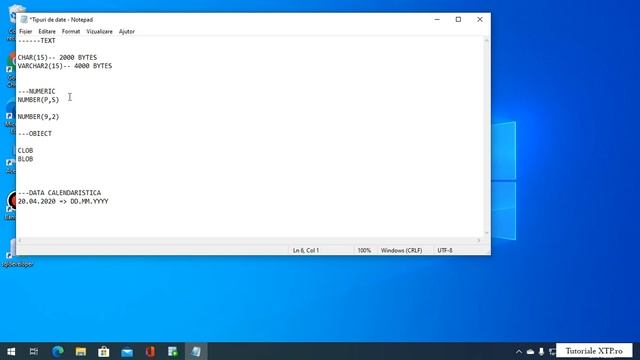This screenshot has height=360, width=640.
Task: Click the horizontal scrollbar left arrow
Action: tap(20, 240)
